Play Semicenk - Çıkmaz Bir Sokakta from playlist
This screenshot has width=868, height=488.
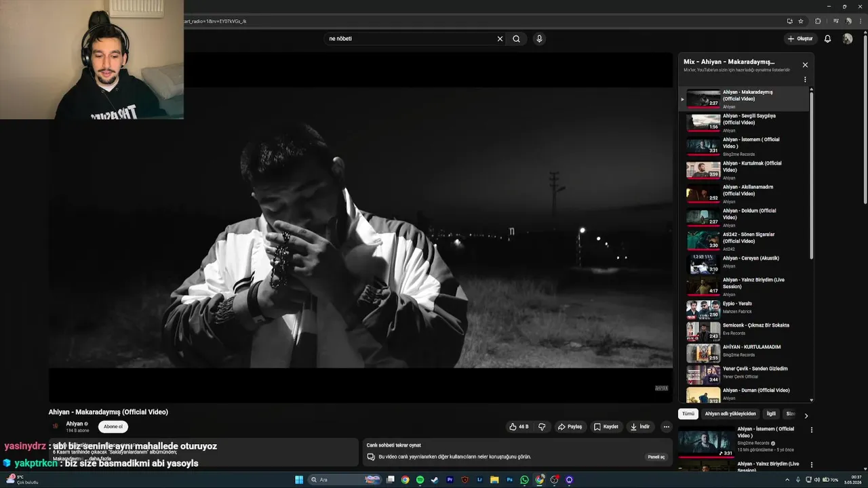pos(744,330)
